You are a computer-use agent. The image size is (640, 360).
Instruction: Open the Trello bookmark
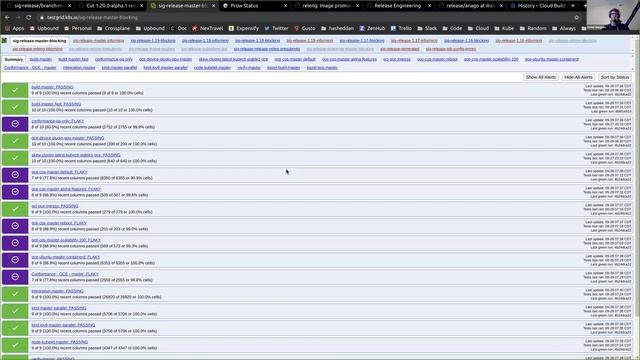coord(401,28)
